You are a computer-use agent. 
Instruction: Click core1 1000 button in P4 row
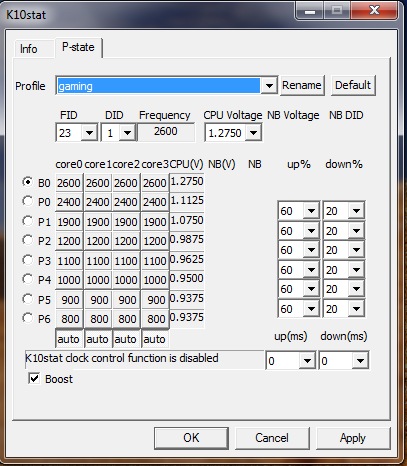coord(98,280)
